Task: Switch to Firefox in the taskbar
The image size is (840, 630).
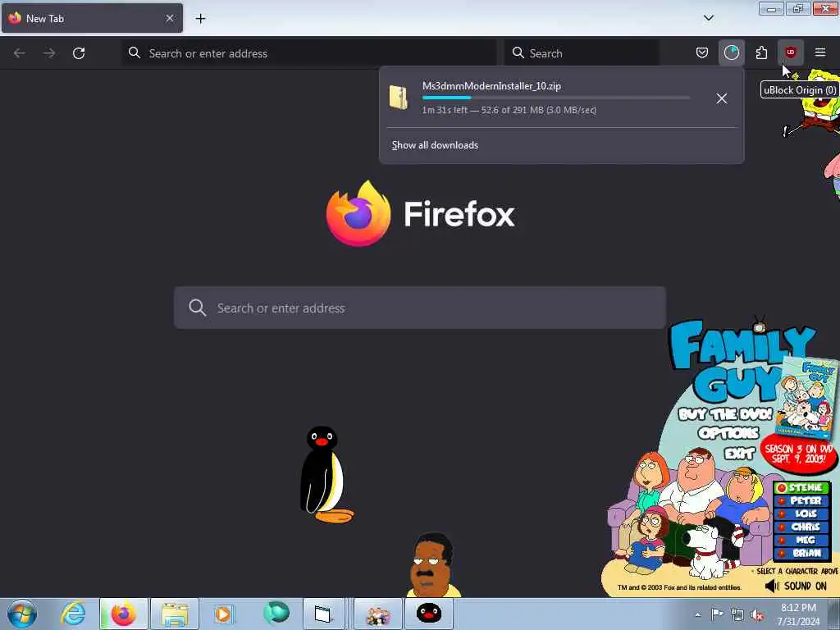Action: 124,614
